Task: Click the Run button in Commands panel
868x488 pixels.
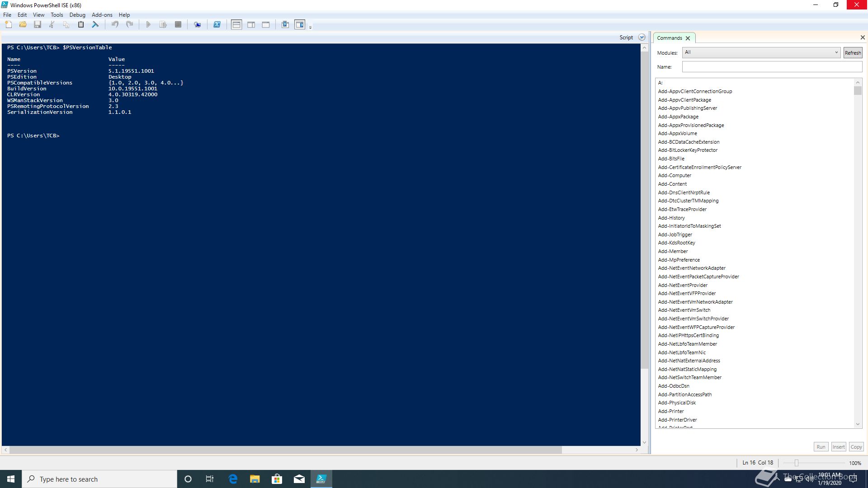Action: pos(821,447)
